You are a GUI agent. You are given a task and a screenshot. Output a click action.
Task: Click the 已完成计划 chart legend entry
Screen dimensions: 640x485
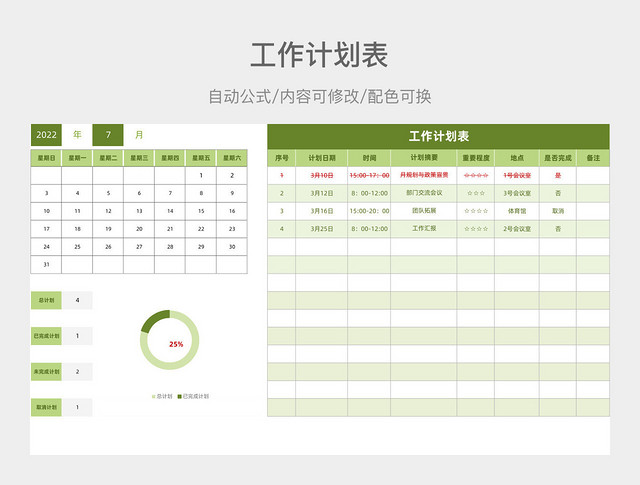[193, 396]
